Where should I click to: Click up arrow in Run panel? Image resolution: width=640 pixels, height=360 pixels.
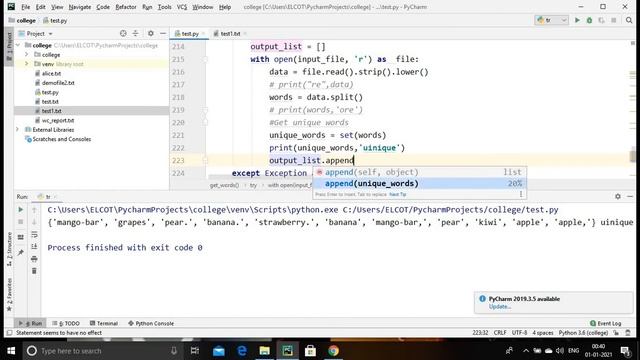pyautogui.click(x=34, y=209)
